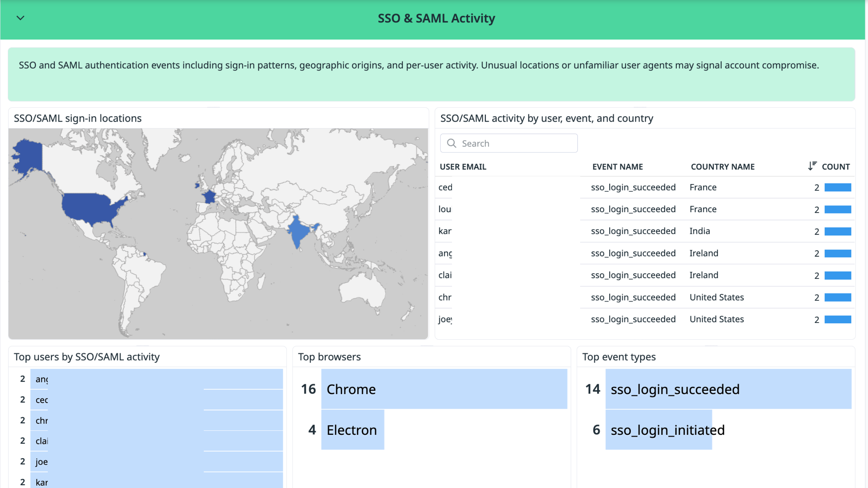
Task: Click Ireland cell in the 'ang' row
Action: click(704, 253)
